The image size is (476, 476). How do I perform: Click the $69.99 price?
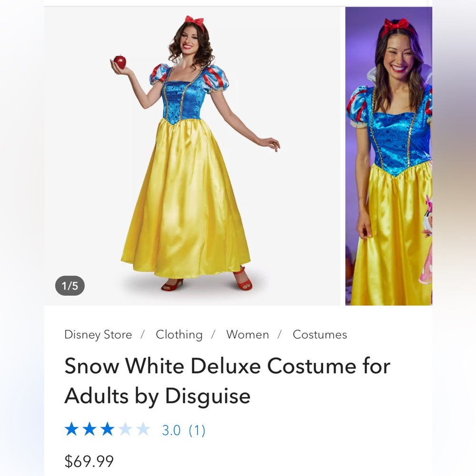pos(89,461)
